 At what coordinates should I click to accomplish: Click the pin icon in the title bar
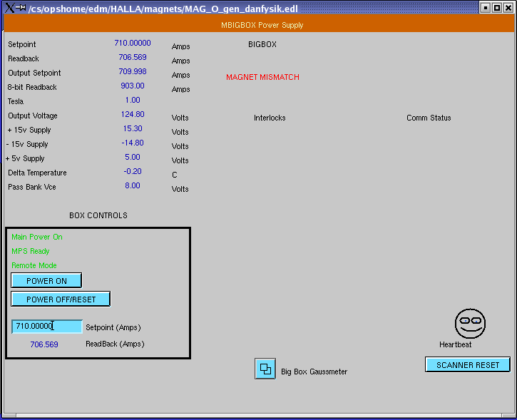coord(21,7)
